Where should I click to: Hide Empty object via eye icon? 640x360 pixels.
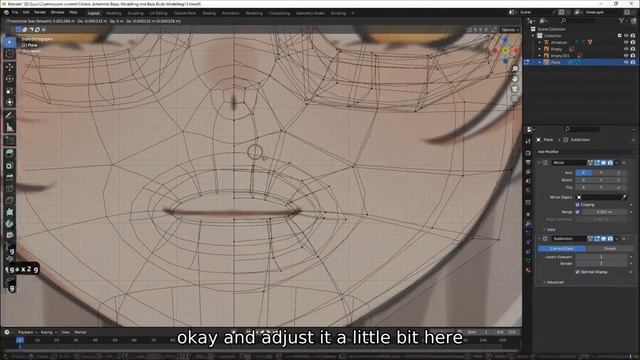pos(626,49)
